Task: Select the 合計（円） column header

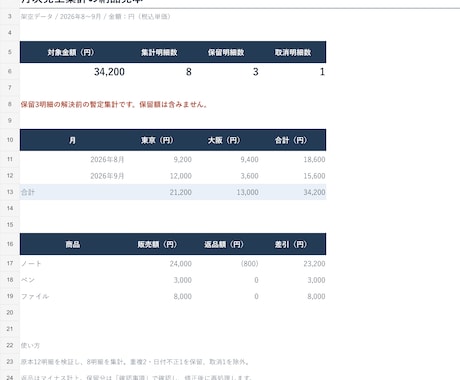Action: coord(293,140)
